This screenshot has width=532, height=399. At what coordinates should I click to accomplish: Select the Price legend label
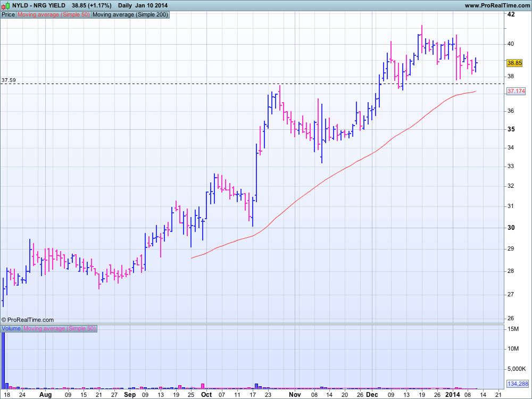click(9, 14)
